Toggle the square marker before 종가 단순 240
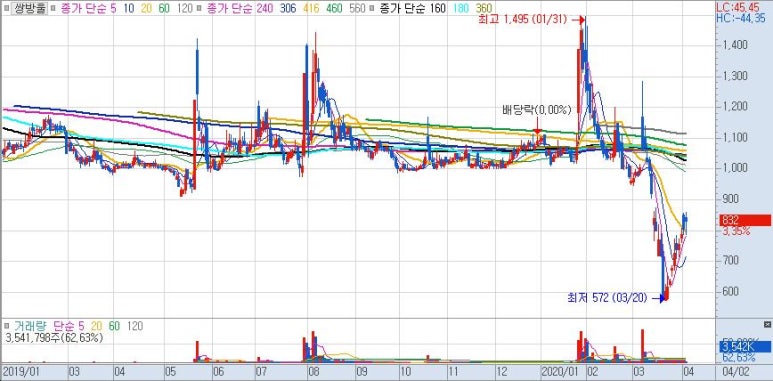 click(x=199, y=8)
